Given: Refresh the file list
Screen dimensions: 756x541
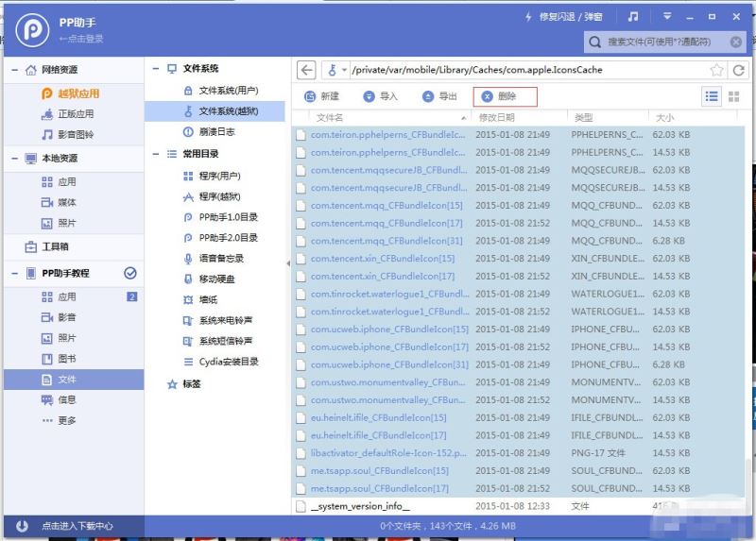Looking at the screenshot, I should click(x=738, y=70).
